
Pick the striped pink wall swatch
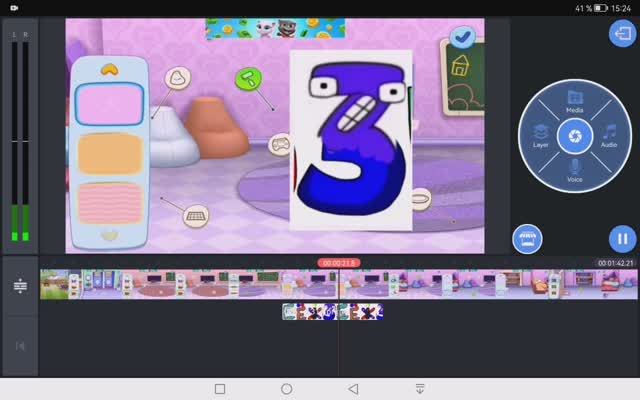tap(109, 203)
